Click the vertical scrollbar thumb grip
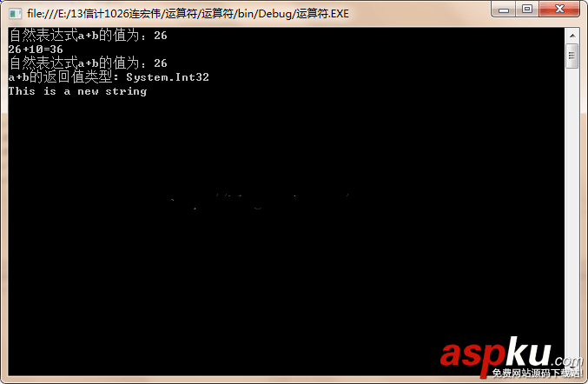 [571, 56]
